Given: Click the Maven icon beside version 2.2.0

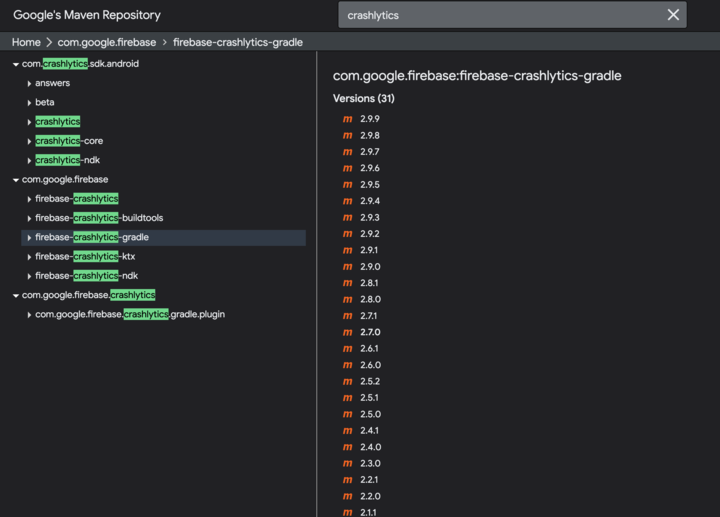Looking at the screenshot, I should (347, 496).
